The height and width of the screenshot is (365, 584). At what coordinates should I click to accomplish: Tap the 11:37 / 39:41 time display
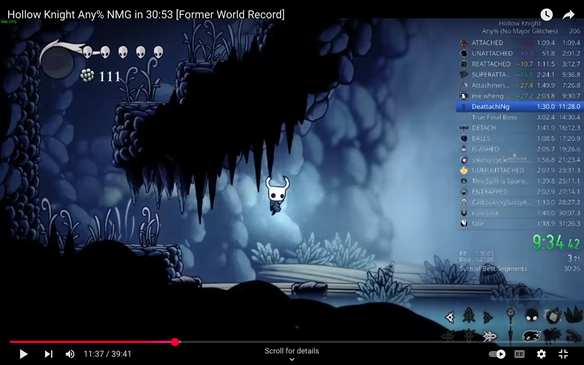[x=107, y=354]
